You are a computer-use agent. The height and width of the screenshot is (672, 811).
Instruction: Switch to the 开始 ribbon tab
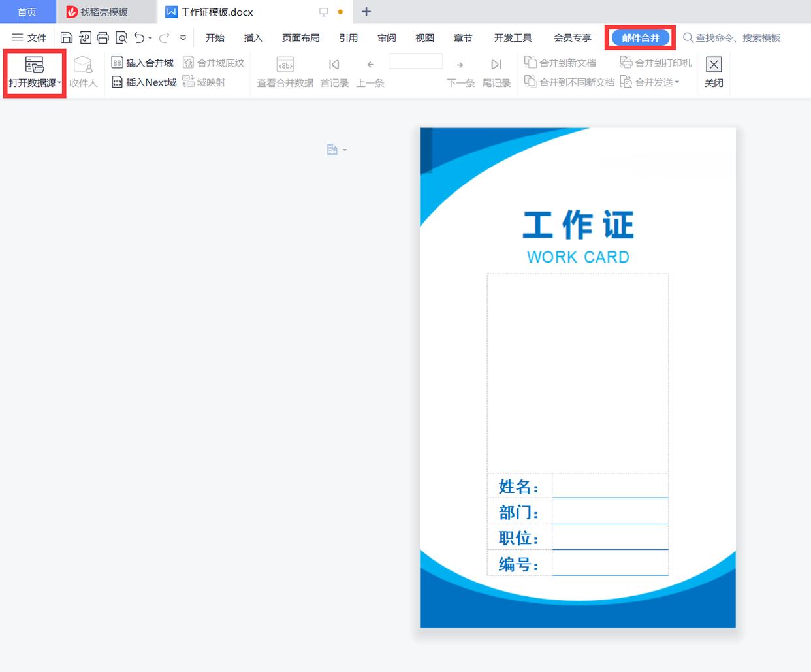215,38
